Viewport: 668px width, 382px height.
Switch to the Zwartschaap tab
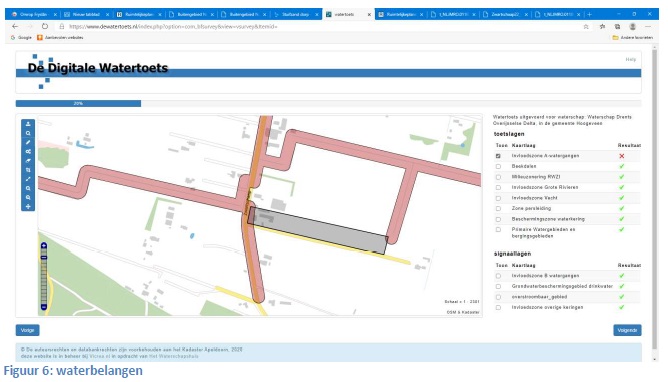(x=505, y=14)
